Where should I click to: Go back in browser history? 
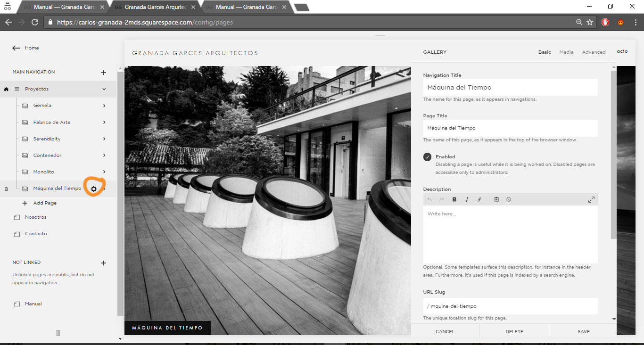tap(8, 22)
